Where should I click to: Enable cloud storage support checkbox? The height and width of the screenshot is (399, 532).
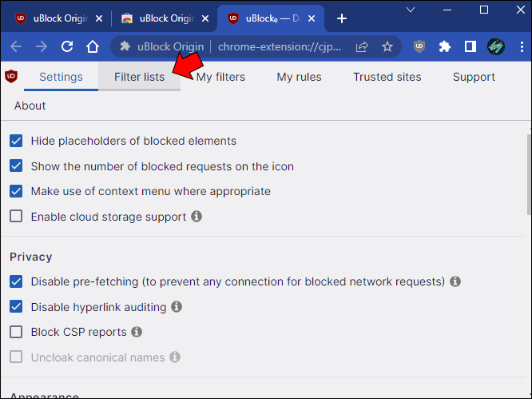16,217
